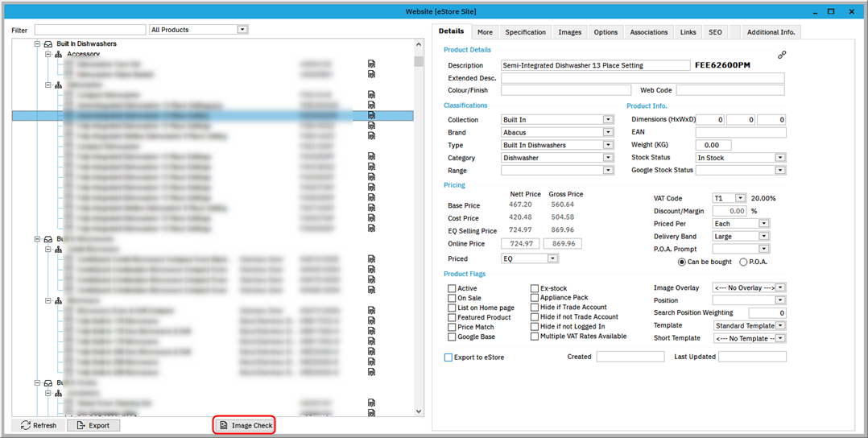Screen dimensions: 868x438
Task: Click the Export button
Action: (x=93, y=425)
